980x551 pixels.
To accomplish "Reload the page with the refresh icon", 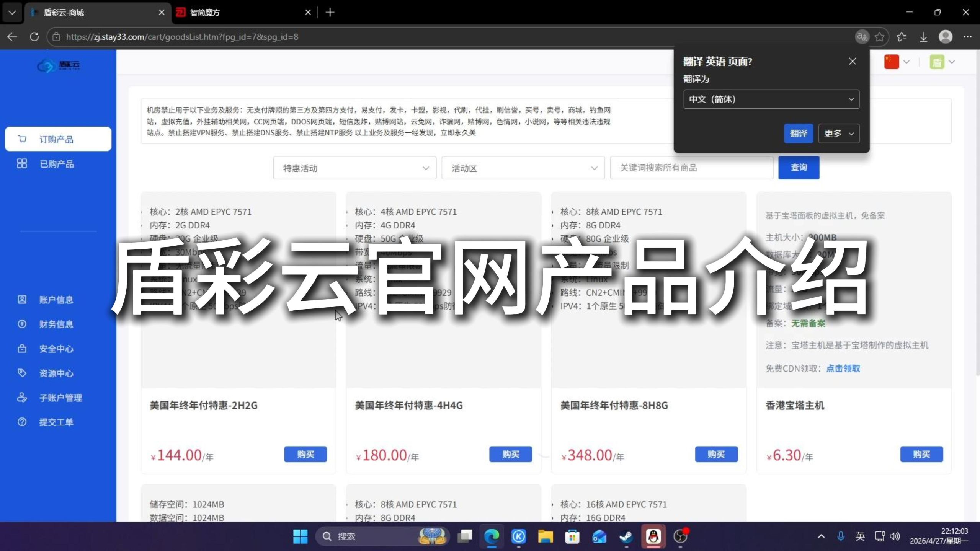I will point(34,37).
